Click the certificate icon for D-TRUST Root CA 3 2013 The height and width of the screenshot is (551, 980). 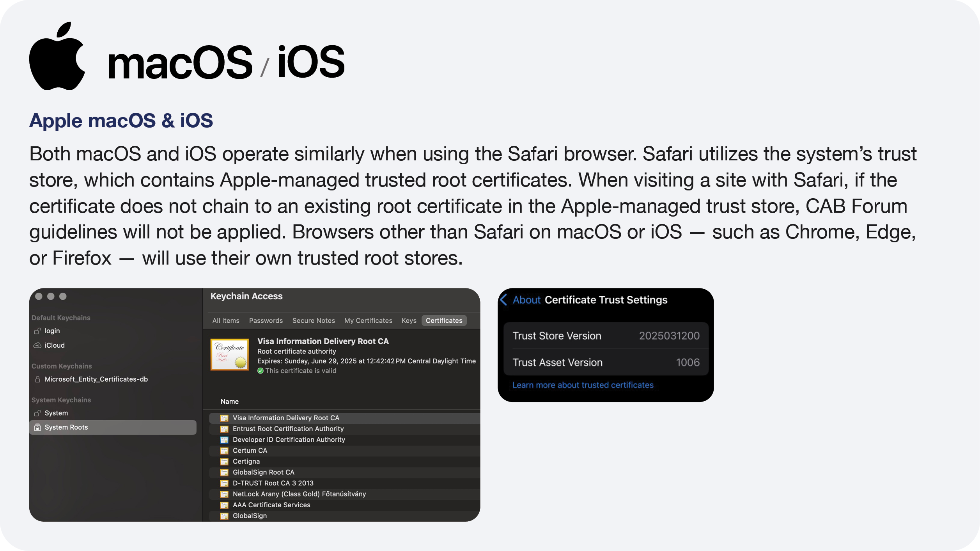[224, 483]
